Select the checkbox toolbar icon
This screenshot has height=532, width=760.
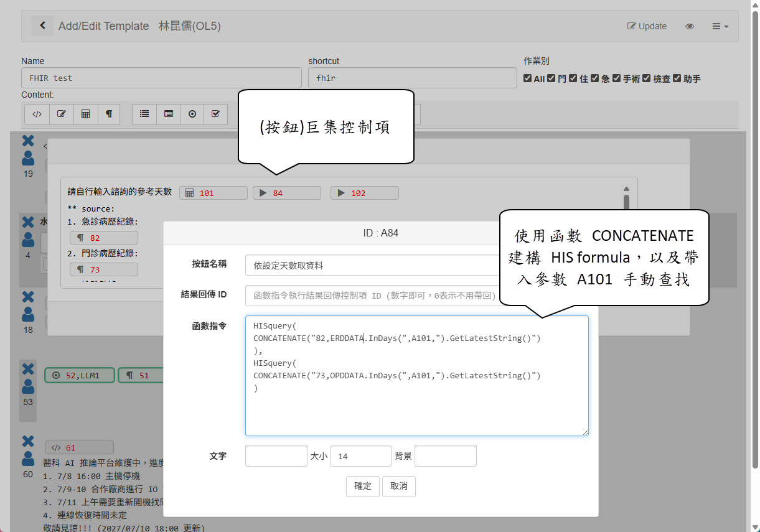point(215,114)
